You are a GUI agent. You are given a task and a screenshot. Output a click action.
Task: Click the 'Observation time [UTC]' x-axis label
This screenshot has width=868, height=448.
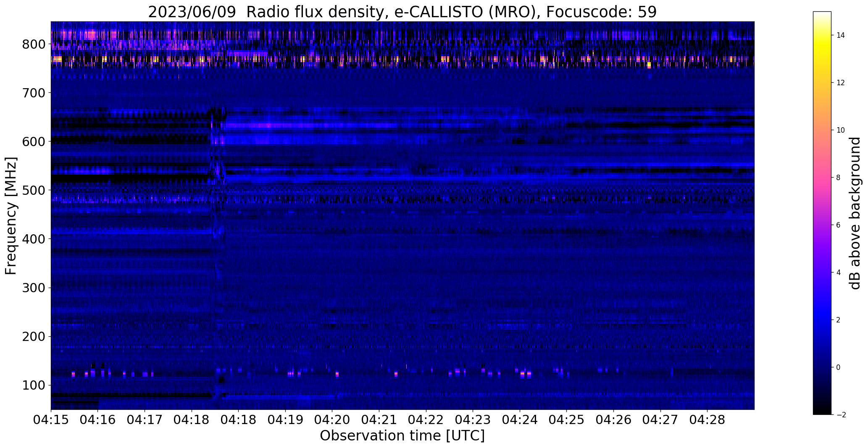[402, 436]
